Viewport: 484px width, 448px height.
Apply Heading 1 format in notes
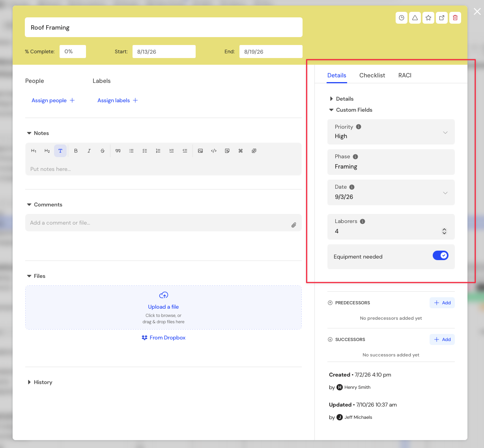point(34,151)
